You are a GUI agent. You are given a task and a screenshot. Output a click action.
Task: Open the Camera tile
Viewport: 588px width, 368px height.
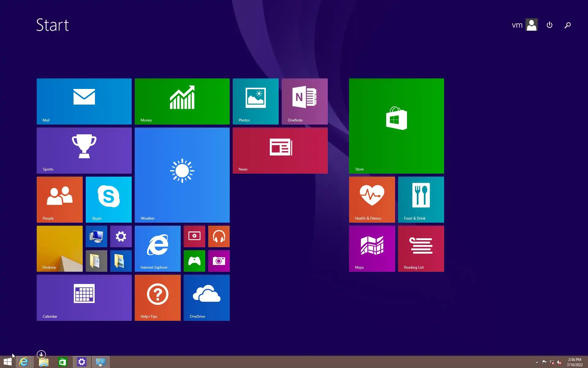coord(219,261)
